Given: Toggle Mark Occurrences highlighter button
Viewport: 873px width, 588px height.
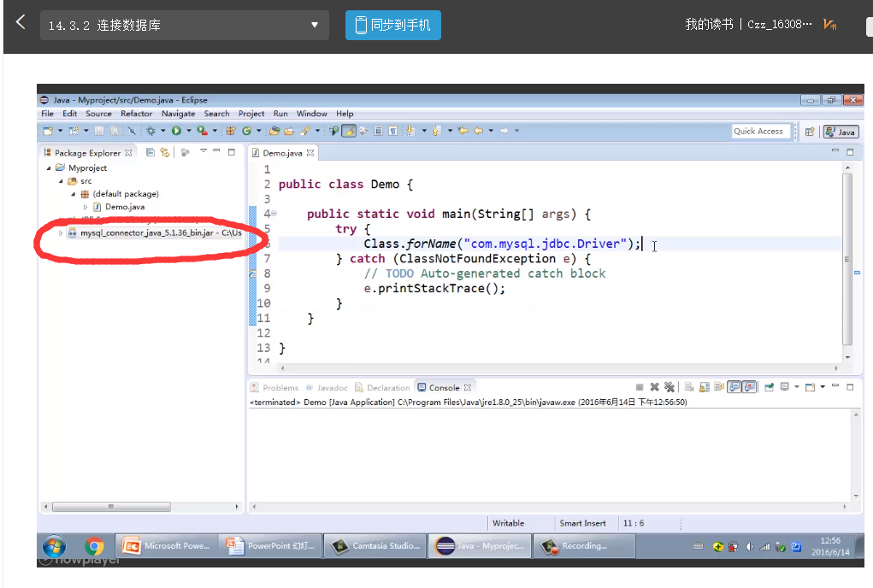Looking at the screenshot, I should point(349,131).
